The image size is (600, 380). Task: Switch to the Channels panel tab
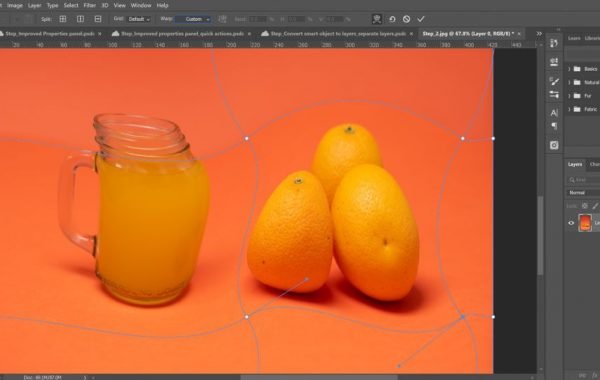[x=594, y=164]
